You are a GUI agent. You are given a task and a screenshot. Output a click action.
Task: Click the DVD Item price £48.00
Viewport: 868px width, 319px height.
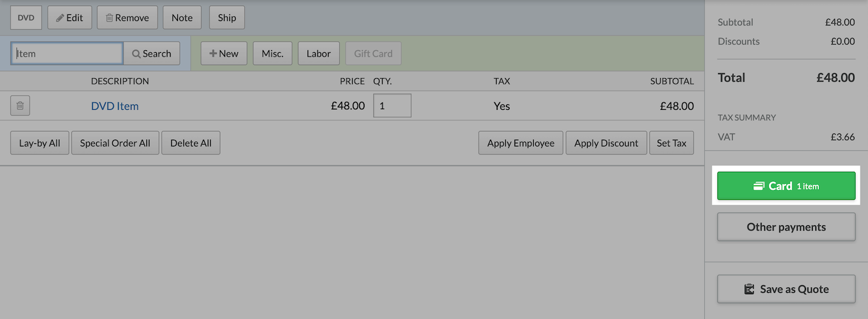pos(348,106)
